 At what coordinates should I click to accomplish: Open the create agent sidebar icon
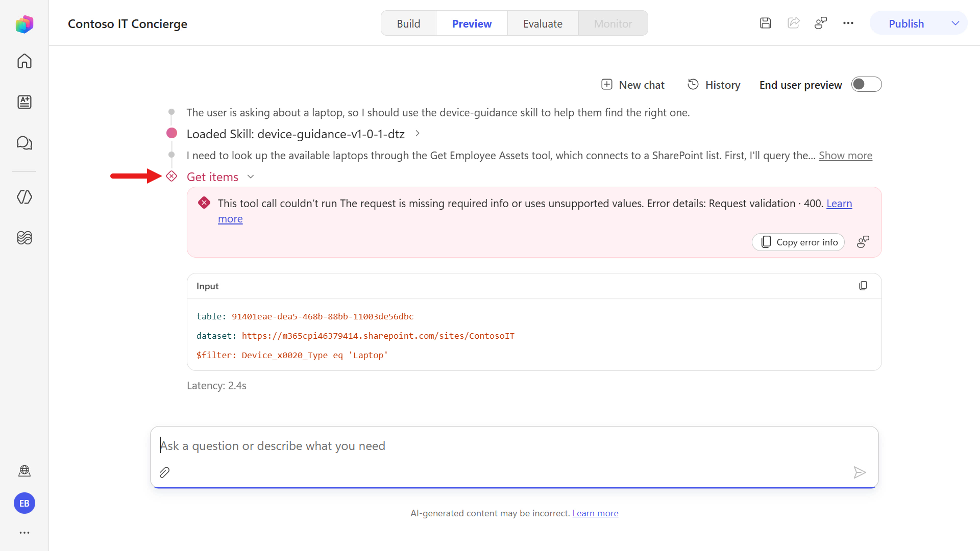[24, 102]
